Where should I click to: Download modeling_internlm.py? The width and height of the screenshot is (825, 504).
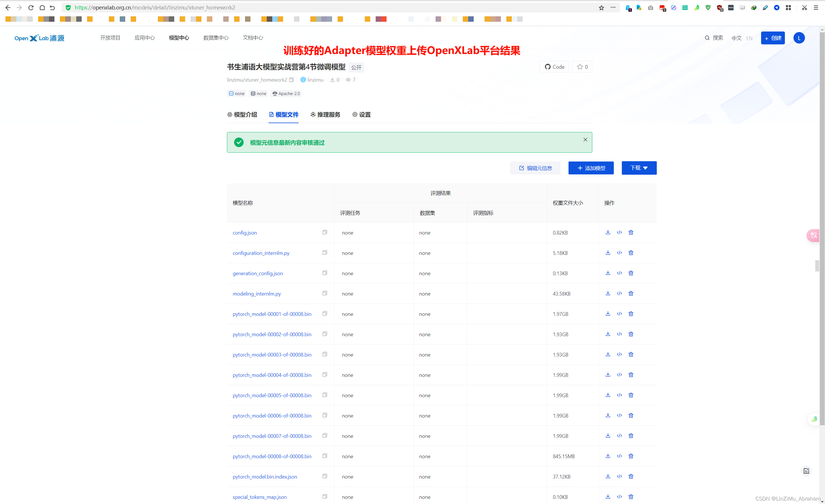coord(608,294)
